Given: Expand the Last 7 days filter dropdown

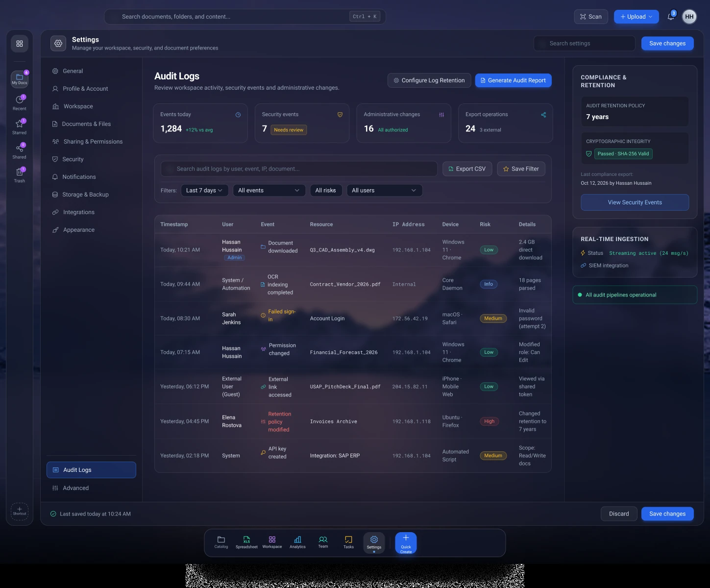Looking at the screenshot, I should (x=204, y=191).
